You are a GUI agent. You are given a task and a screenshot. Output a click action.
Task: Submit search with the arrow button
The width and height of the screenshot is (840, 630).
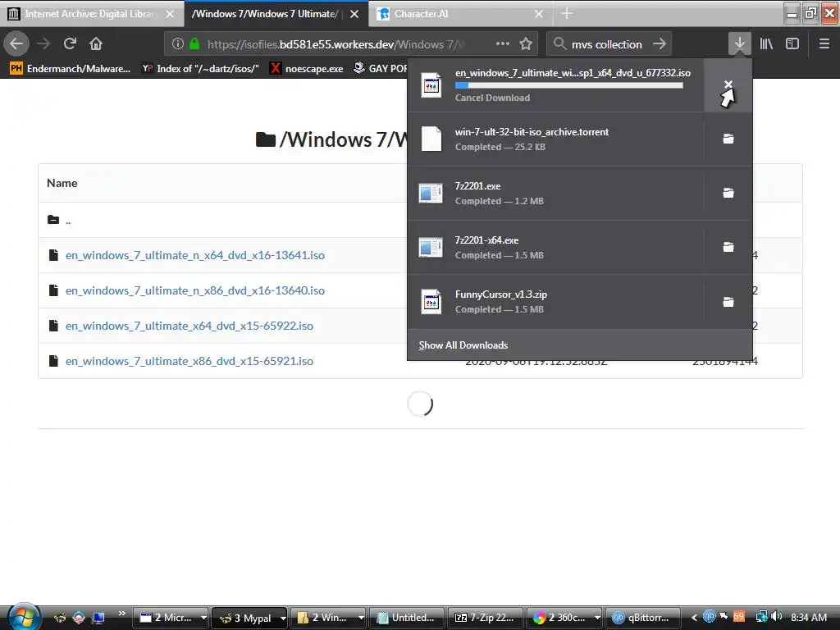[x=660, y=44]
